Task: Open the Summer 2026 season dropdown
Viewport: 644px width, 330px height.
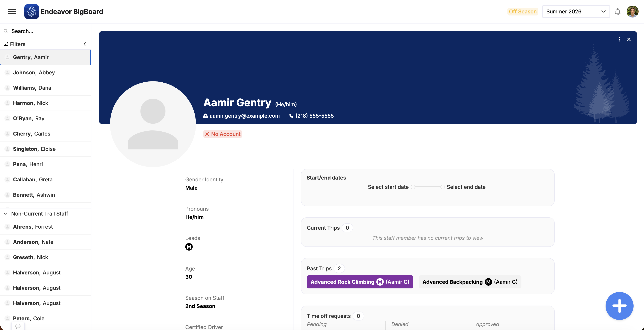Action: [x=576, y=12]
